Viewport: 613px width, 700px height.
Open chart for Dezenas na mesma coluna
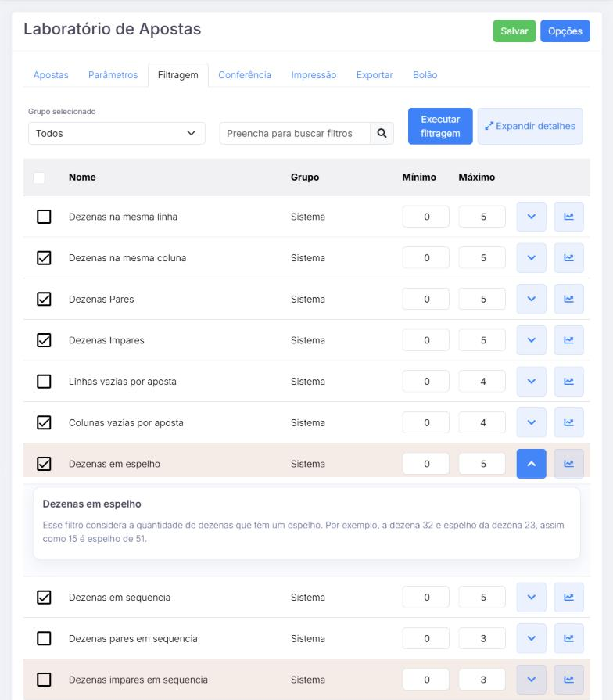coord(568,257)
